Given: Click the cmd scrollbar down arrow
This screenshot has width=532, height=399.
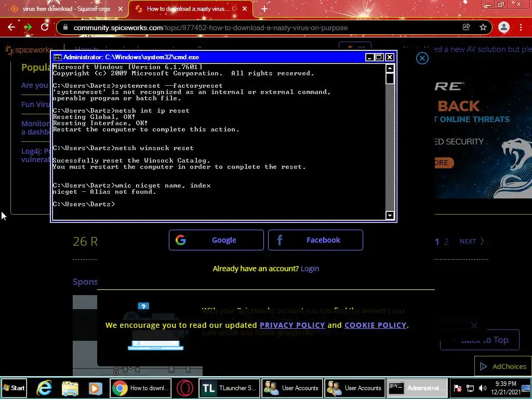Looking at the screenshot, I should point(390,215).
